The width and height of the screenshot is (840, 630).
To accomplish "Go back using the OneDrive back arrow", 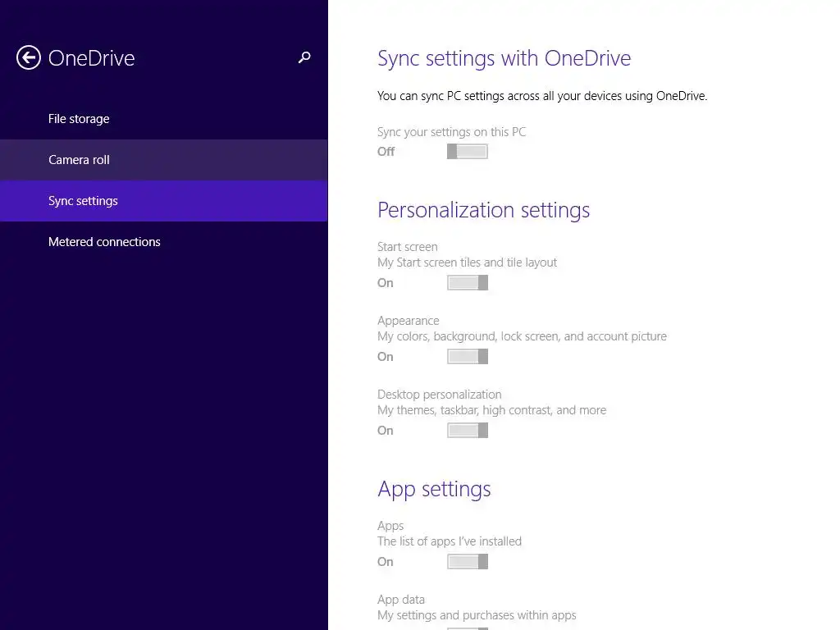I will 29,58.
